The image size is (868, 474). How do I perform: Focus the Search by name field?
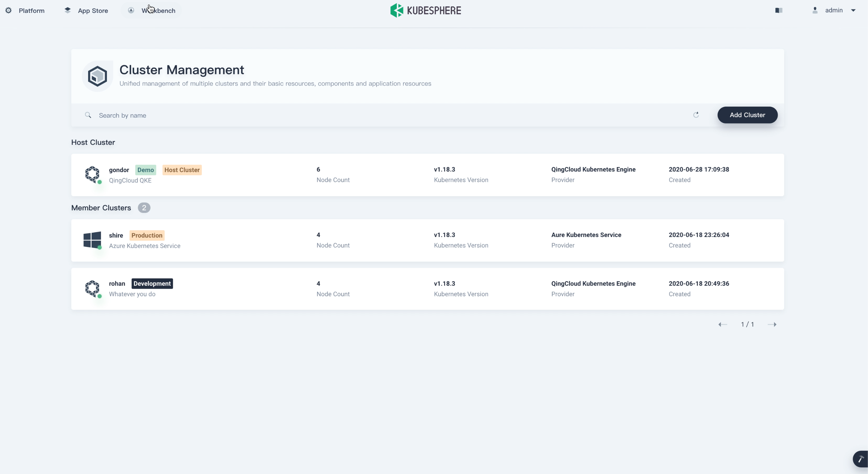[371, 115]
